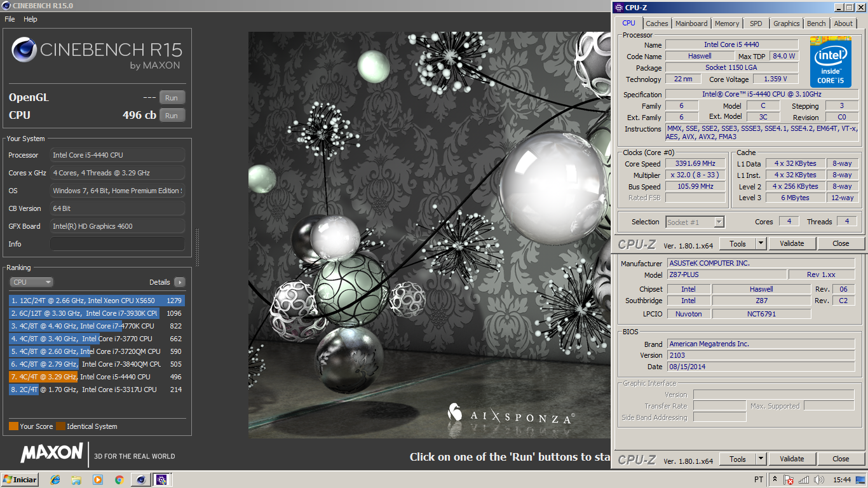The height and width of the screenshot is (488, 868).
Task: Switch to CPU-Z via its taskbar button
Action: coord(161,480)
